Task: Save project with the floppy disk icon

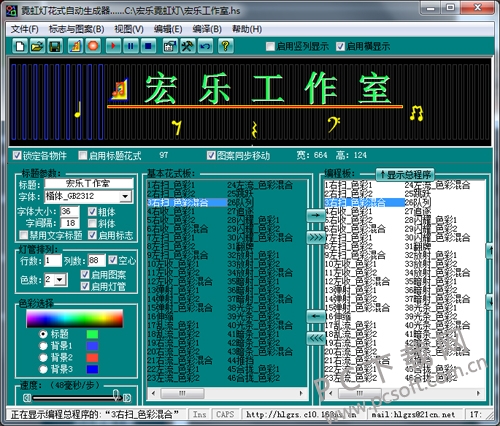Action: pyautogui.click(x=55, y=46)
